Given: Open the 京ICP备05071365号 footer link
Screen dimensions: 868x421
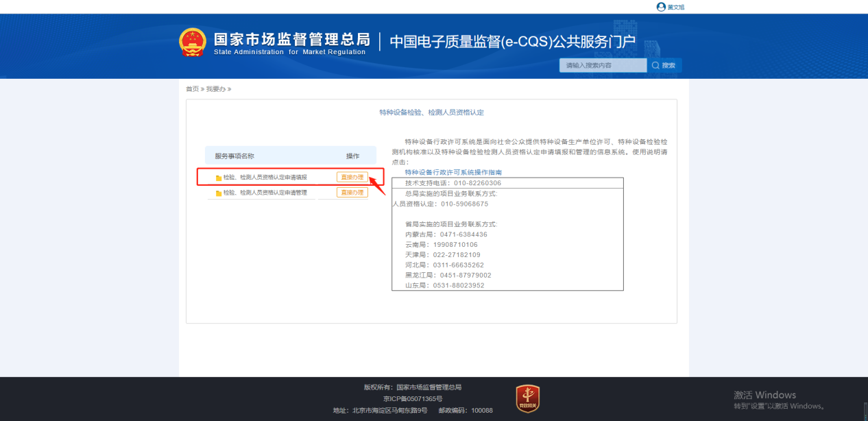Looking at the screenshot, I should 413,398.
